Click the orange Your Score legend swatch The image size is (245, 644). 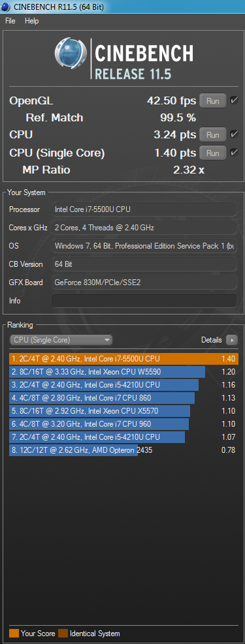tap(14, 634)
